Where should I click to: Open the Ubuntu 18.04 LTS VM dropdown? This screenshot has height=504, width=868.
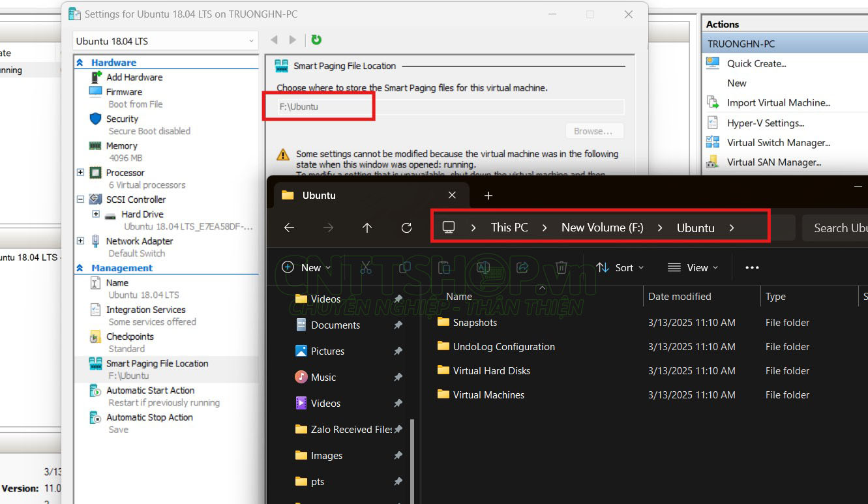coord(165,40)
